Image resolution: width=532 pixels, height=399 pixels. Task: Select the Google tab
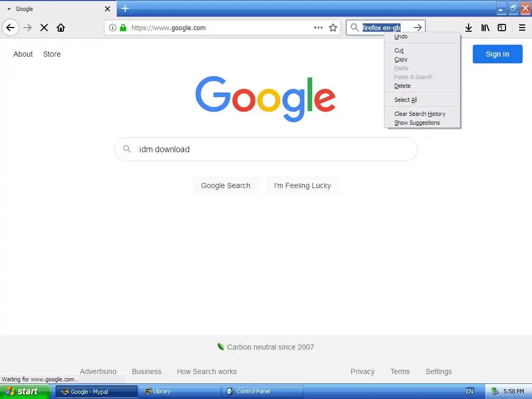coord(58,9)
